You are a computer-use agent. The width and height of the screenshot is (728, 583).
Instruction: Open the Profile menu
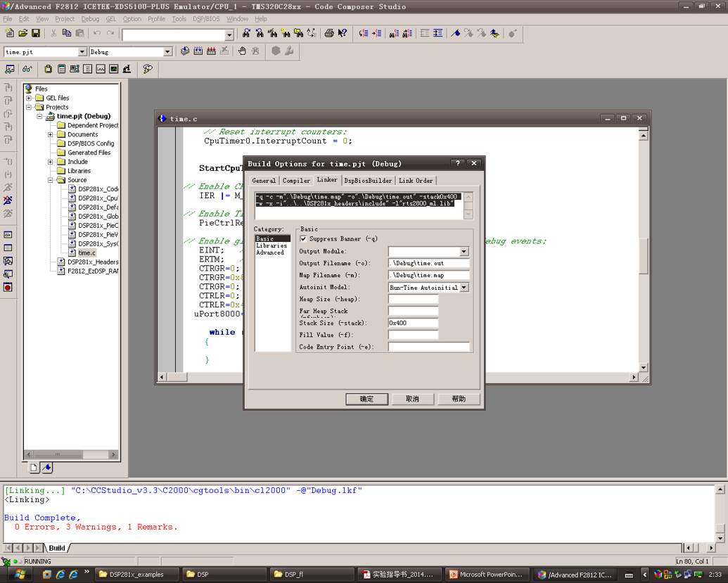(x=156, y=19)
